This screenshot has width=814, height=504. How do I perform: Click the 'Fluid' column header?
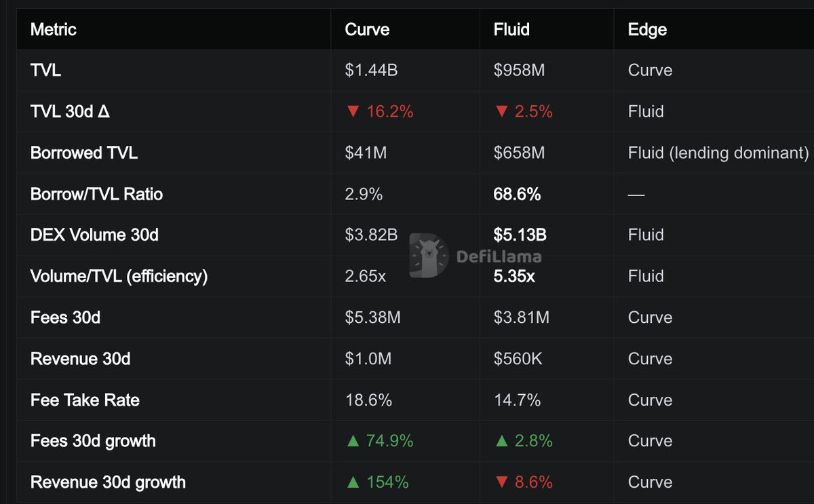(511, 29)
